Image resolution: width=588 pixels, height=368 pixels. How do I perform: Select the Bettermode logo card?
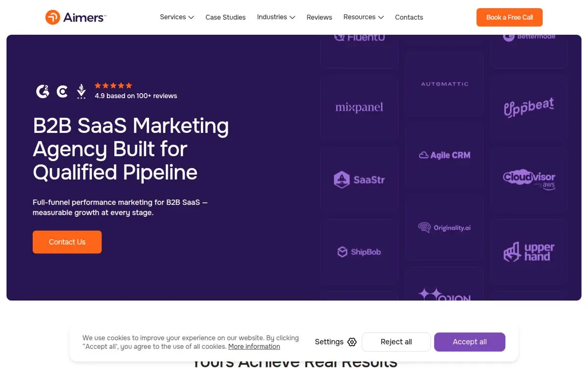click(529, 51)
